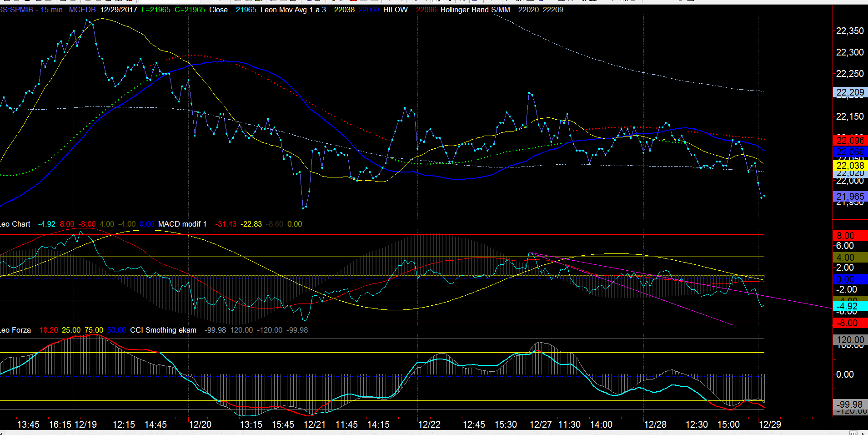Click the 16:15 time label on the axis
The height and width of the screenshot is (435, 868).
[60, 425]
